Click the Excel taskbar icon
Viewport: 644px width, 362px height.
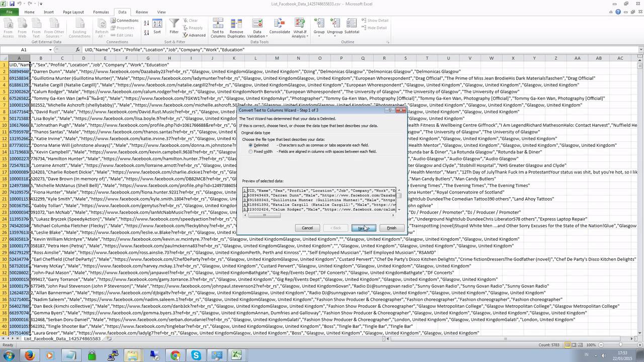click(237, 355)
